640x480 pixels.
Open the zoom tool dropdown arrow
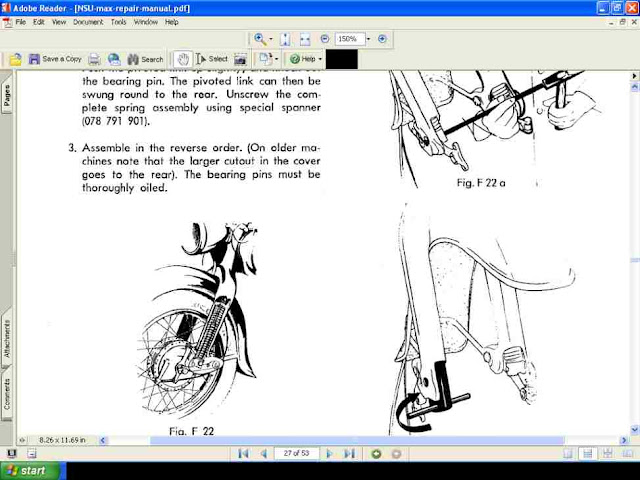point(271,39)
